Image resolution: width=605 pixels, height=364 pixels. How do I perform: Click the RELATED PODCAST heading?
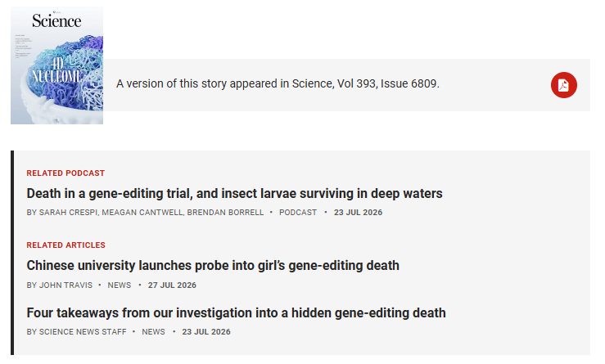[65, 173]
